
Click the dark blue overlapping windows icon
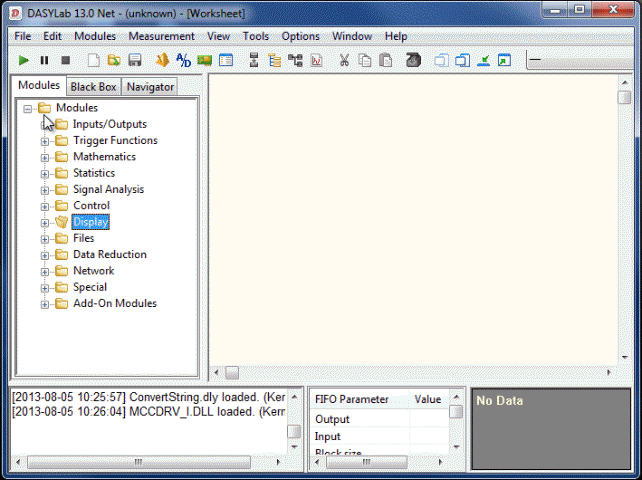point(463,61)
